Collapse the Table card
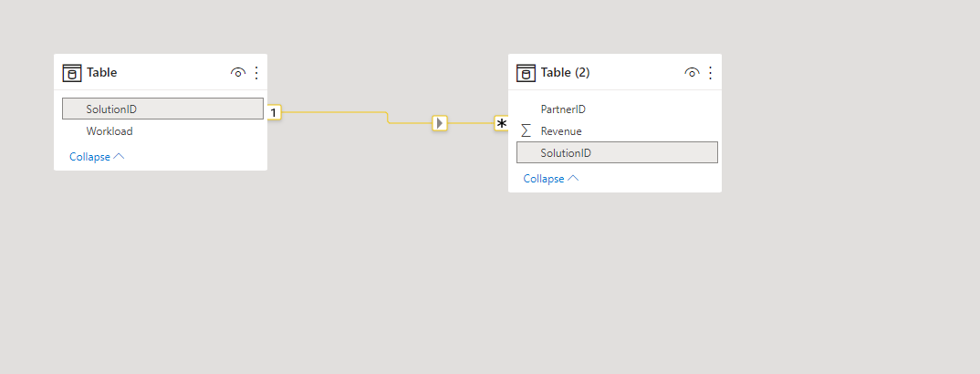 tap(97, 157)
